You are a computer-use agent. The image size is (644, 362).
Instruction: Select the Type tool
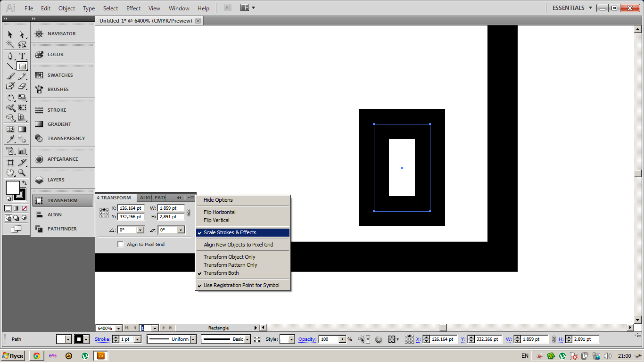tap(22, 56)
